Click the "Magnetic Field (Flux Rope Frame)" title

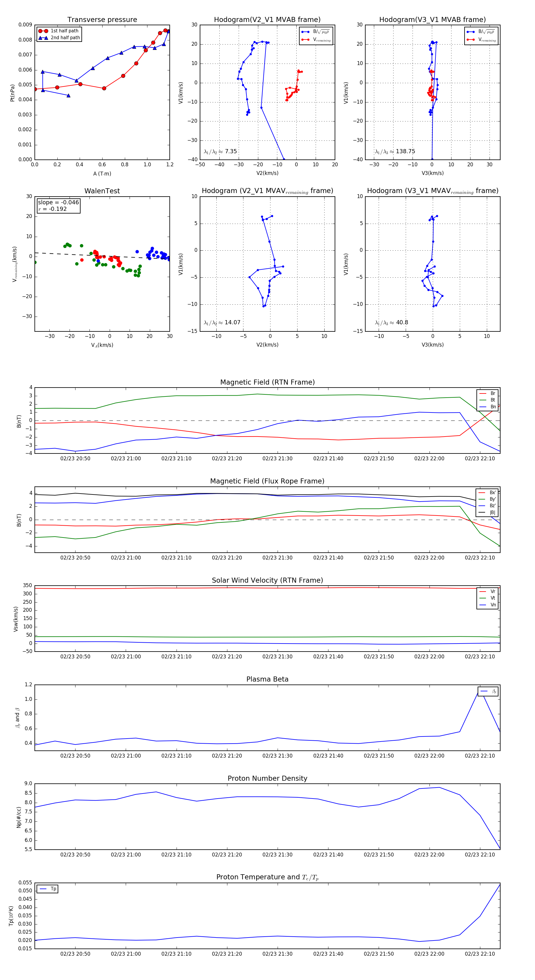pos(267,481)
